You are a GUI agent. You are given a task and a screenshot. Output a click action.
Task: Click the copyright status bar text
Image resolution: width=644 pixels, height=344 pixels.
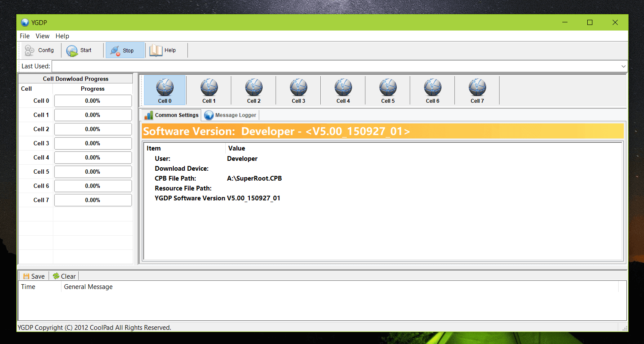coord(94,328)
